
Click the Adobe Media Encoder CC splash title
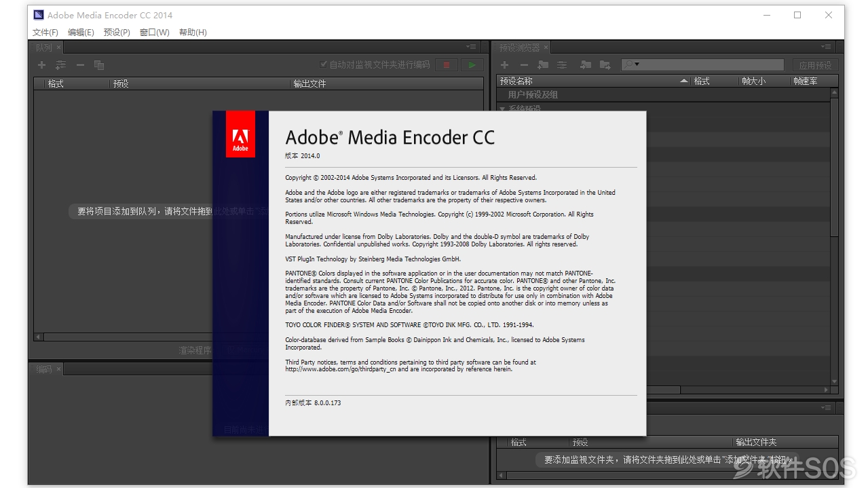coord(390,137)
